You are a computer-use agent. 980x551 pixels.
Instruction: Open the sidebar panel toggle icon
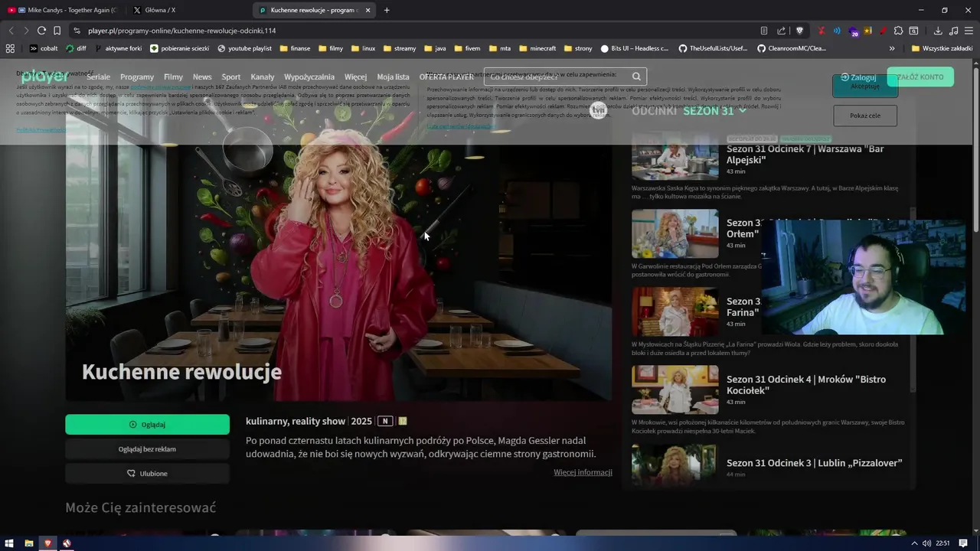pyautogui.click(x=914, y=31)
